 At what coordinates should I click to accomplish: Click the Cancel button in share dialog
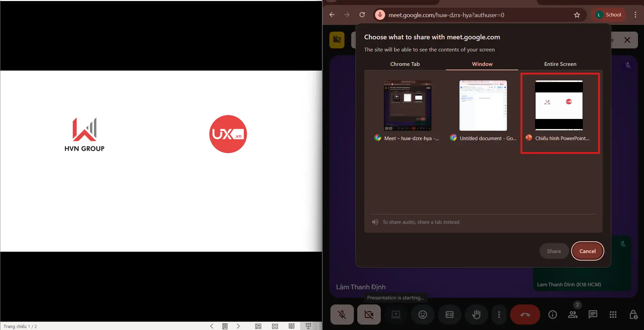pos(587,251)
